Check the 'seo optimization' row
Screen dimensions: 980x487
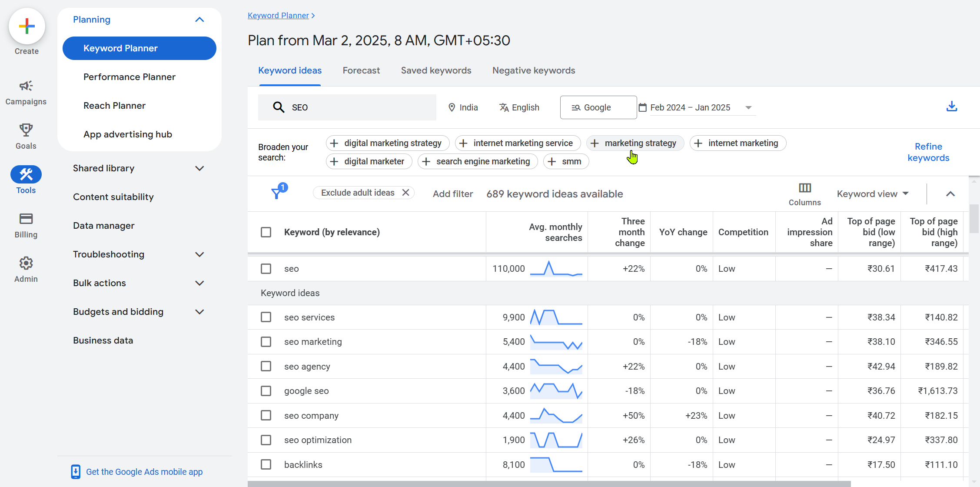(x=266, y=440)
